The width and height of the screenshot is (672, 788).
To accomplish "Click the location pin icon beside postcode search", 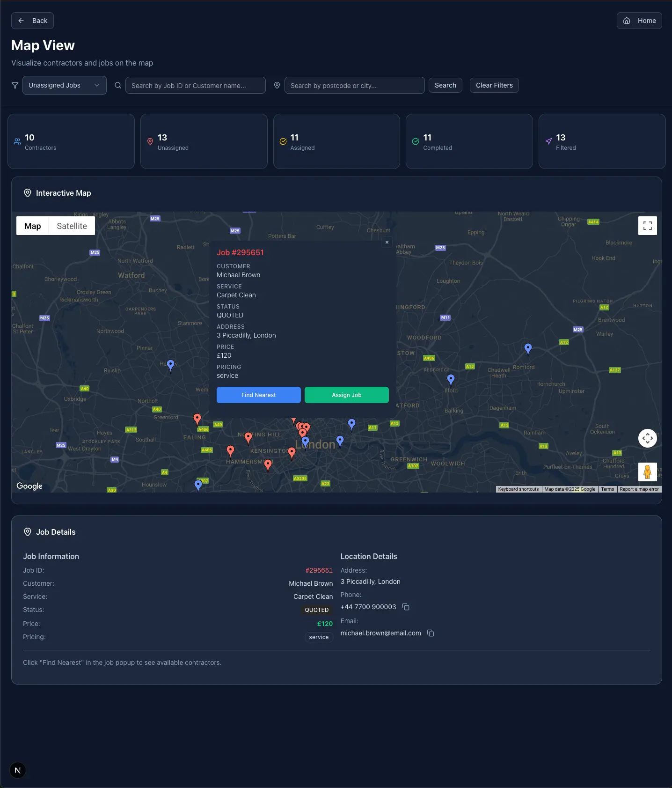I will pos(277,85).
